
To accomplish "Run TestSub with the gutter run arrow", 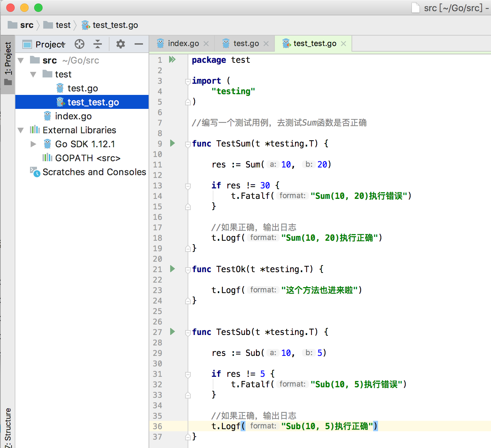I will (x=172, y=331).
